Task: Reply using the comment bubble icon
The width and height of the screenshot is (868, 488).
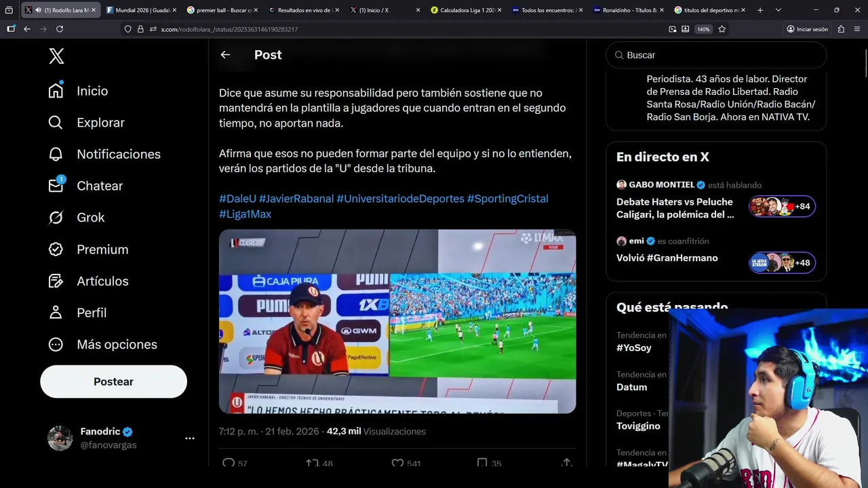Action: coord(229,464)
